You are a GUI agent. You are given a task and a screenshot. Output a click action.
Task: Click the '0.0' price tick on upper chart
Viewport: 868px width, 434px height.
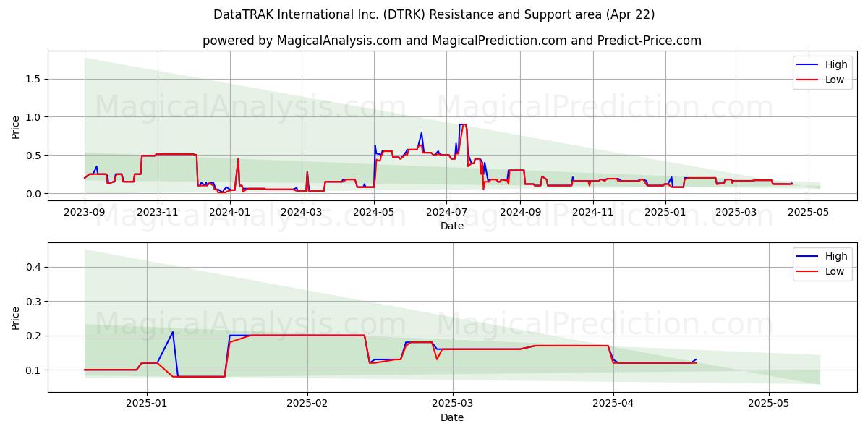(x=35, y=194)
